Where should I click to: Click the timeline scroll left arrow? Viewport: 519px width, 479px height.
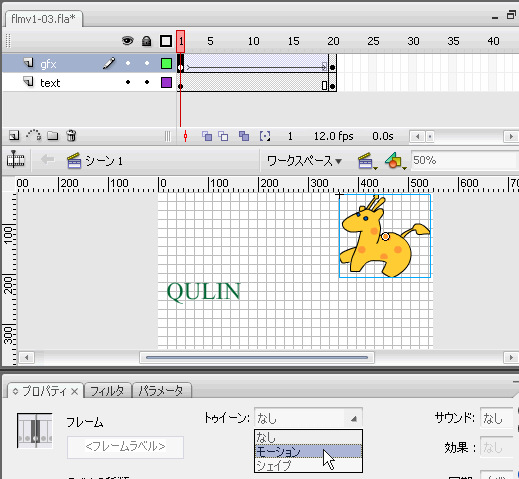[417, 136]
